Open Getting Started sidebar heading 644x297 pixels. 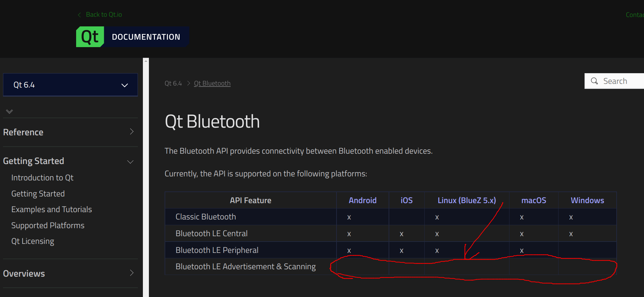(x=33, y=161)
